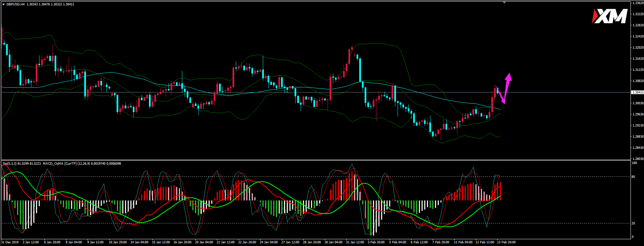Click the 5 Feb 04:00 time label
Viewport: 644px width, 246px height.
click(398, 242)
